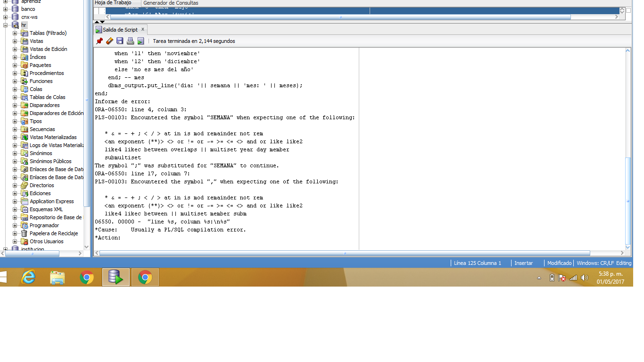Select the Tablas de Colas icon
Image resolution: width=644 pixels, height=362 pixels.
(x=25, y=97)
